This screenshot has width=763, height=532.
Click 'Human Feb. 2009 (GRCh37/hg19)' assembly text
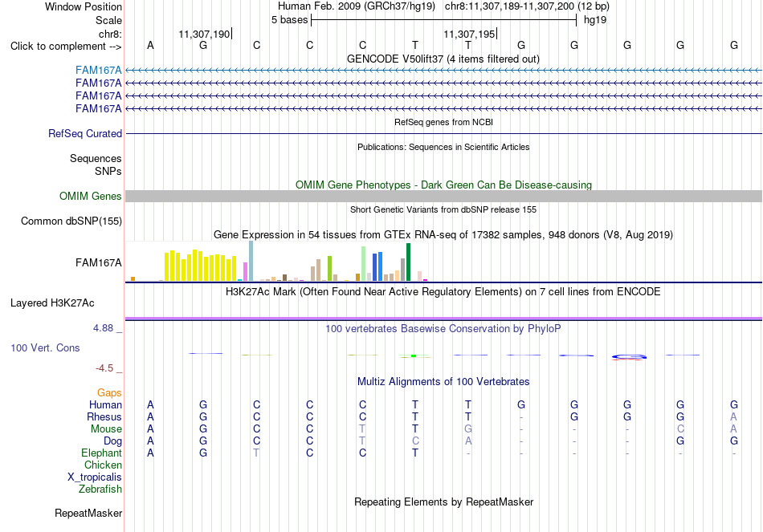pos(357,6)
